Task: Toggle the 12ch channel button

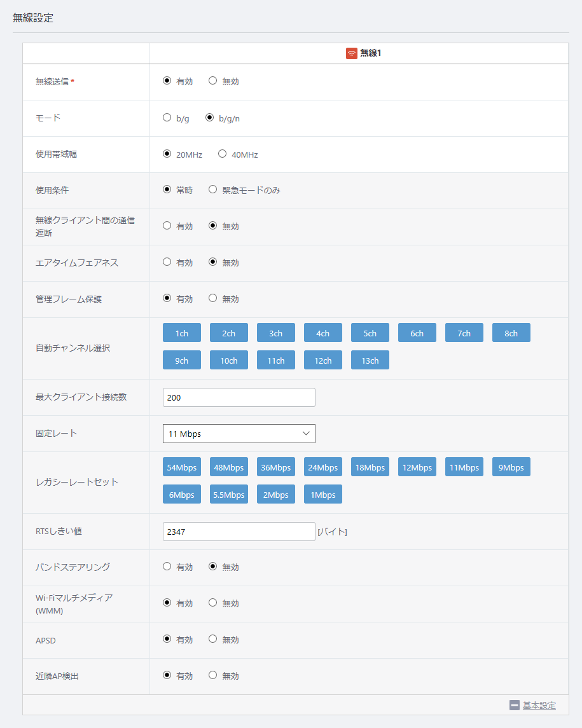Action: [323, 361]
